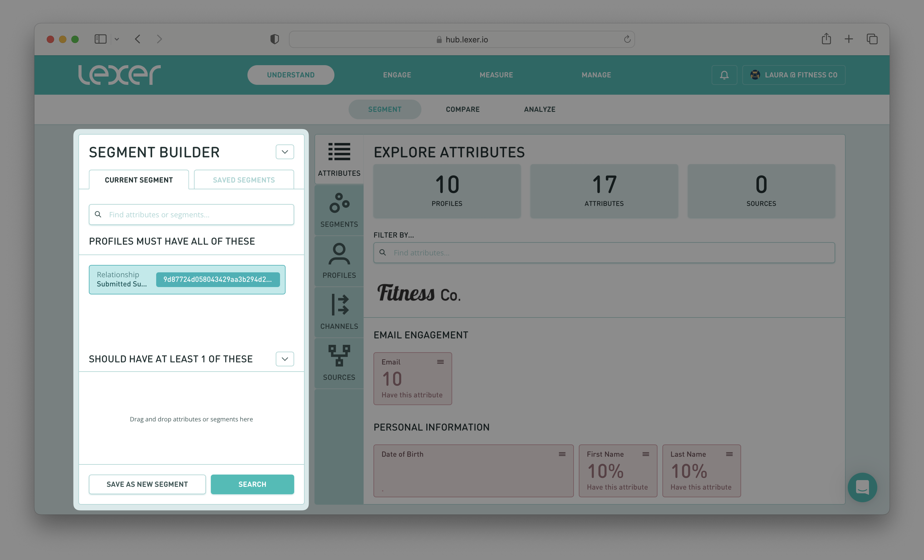Select the Engage navigation tab
Viewport: 924px width, 560px height.
(397, 75)
